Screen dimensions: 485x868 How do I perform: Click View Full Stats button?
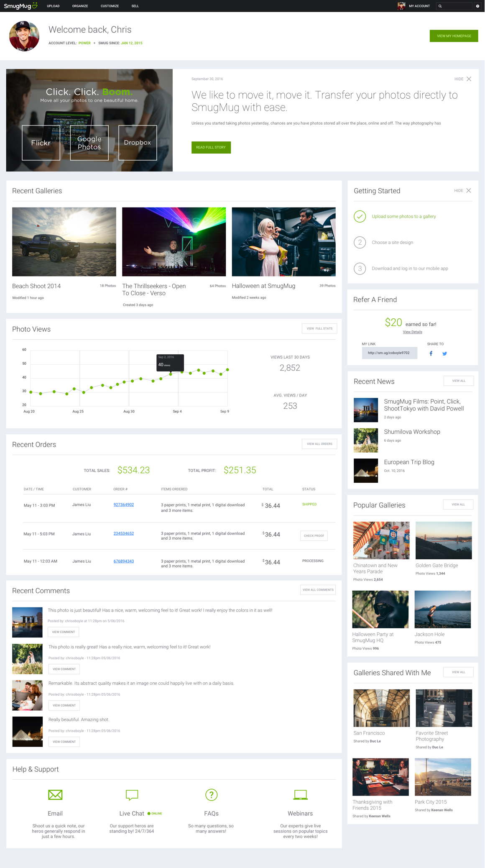(319, 328)
